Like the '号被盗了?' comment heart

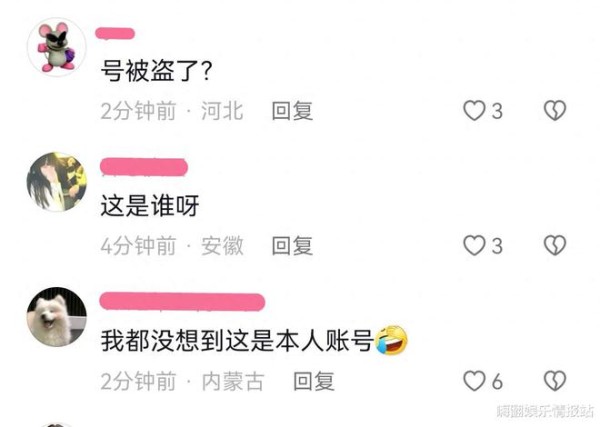tap(474, 111)
